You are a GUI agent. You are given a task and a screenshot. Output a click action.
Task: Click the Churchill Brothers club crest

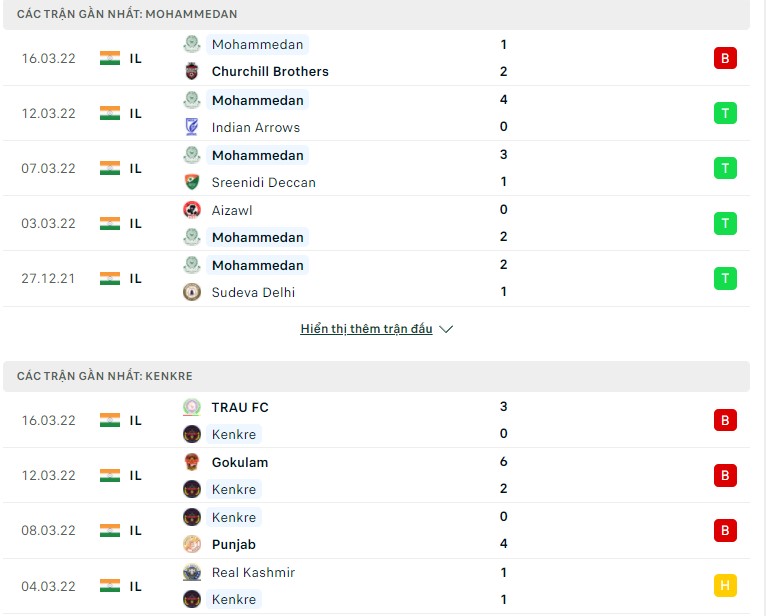tap(192, 71)
